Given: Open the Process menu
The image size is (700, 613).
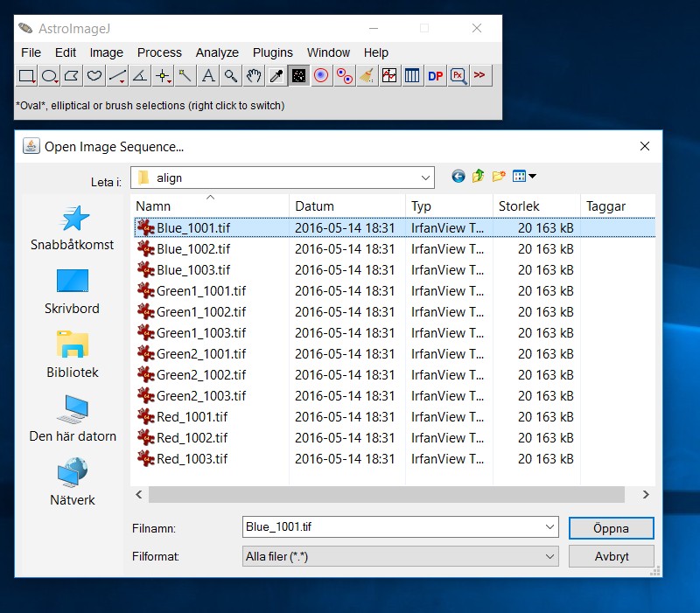Looking at the screenshot, I should (159, 52).
